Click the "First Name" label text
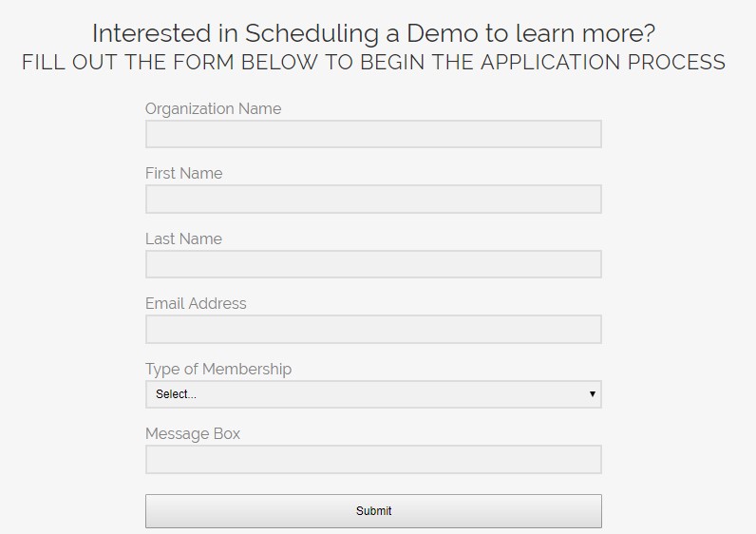 click(x=183, y=173)
